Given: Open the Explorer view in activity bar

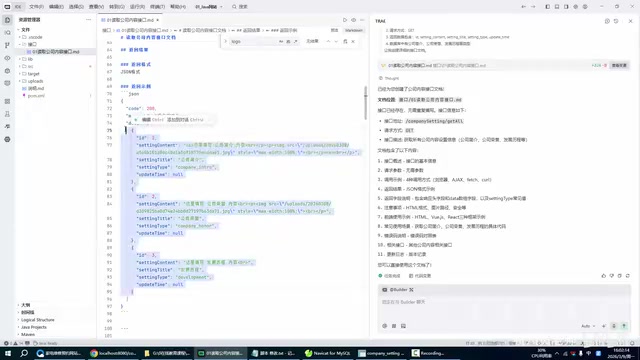Looking at the screenshot, I should tap(7, 20).
